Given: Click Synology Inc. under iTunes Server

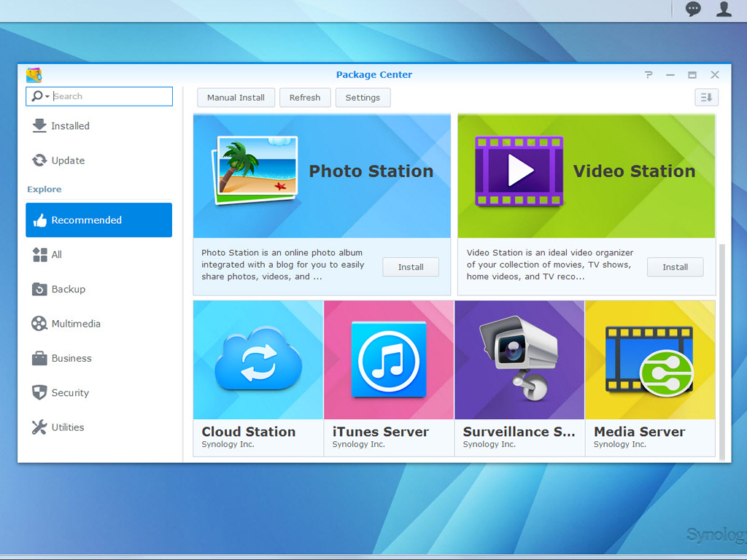Looking at the screenshot, I should click(358, 444).
